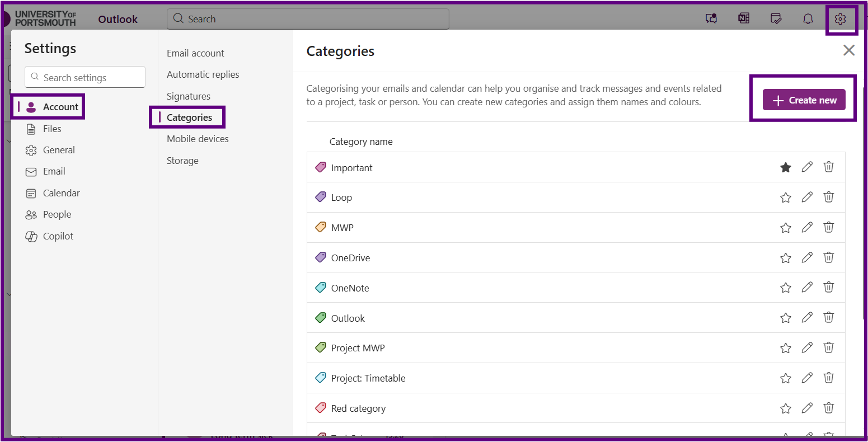Click the green Outlook category tag
868x442 pixels.
(x=321, y=318)
